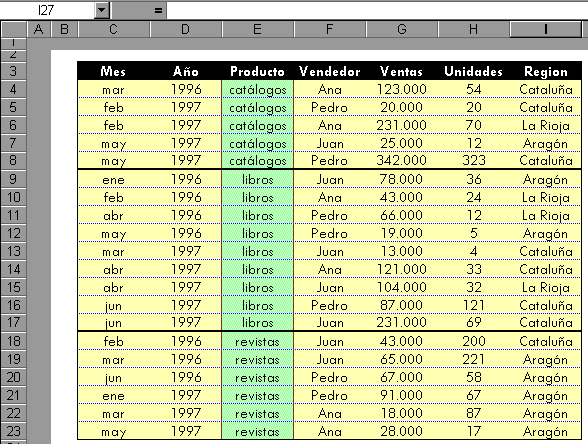Click the equals sign formula button

pos(158,10)
